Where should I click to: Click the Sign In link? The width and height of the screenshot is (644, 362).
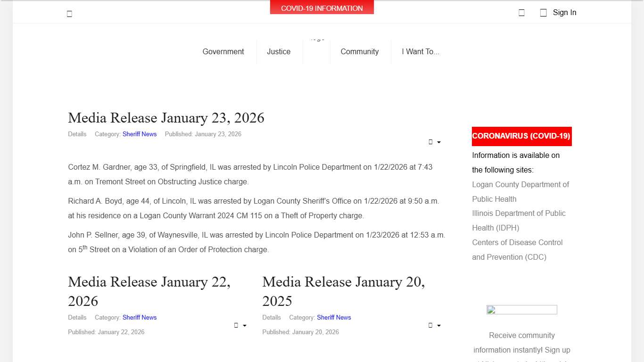pyautogui.click(x=564, y=13)
